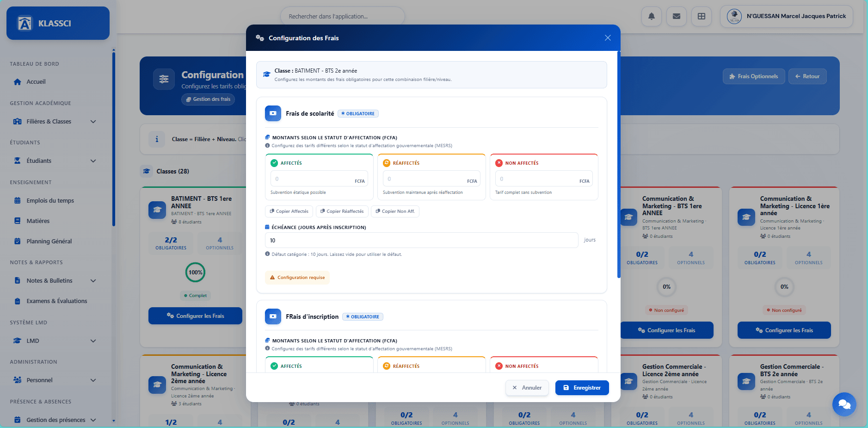
Task: Close the Configuration des Frais dialog
Action: (608, 38)
